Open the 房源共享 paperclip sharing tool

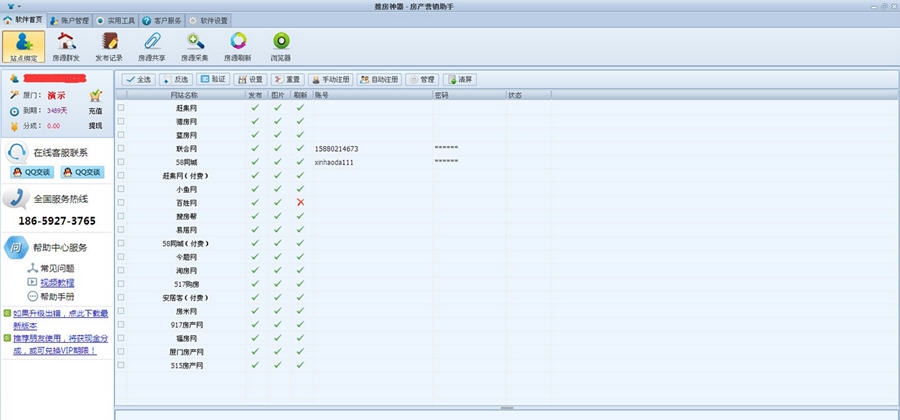pyautogui.click(x=152, y=46)
